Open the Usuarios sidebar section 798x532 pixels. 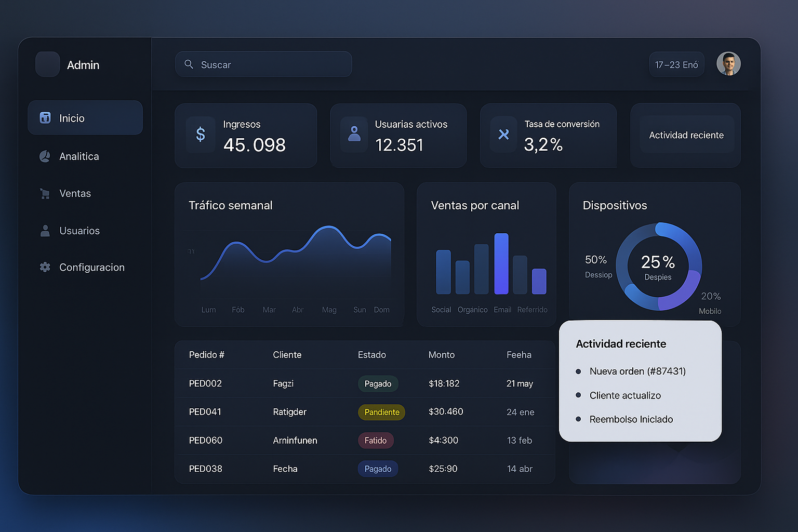pos(79,231)
